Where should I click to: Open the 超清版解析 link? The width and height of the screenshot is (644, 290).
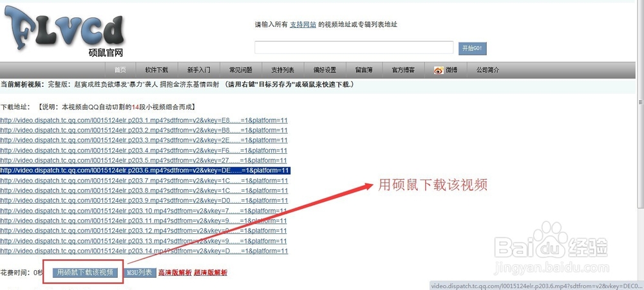pyautogui.click(x=211, y=273)
